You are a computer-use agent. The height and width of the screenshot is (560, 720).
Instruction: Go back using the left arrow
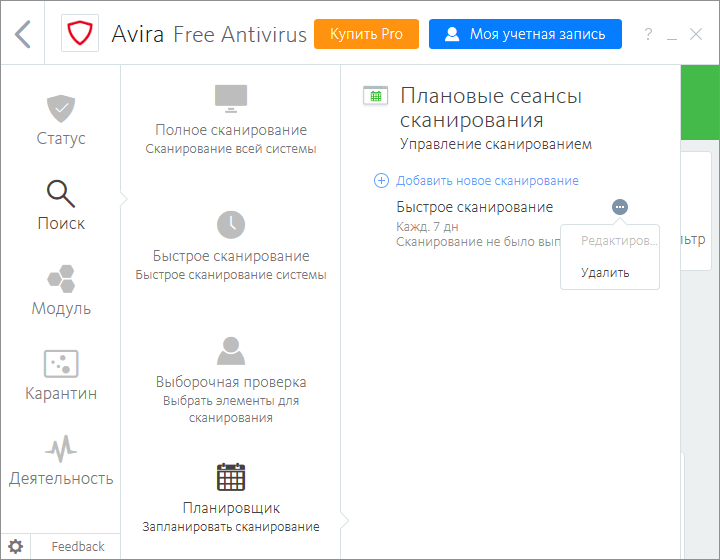(23, 34)
